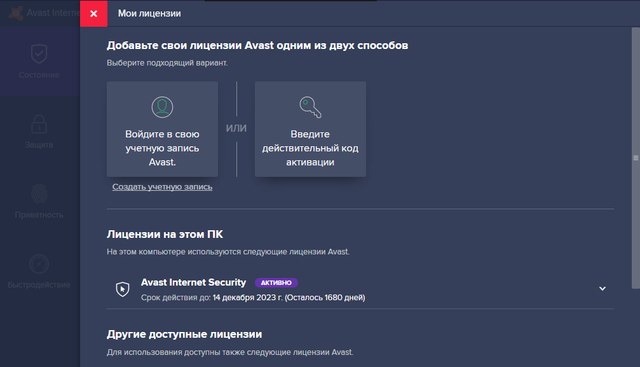Click the 'Лицензии на этом ПК' heading

[x=165, y=234]
